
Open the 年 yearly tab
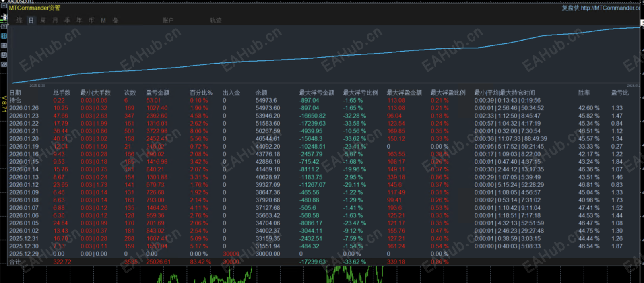tap(79, 20)
